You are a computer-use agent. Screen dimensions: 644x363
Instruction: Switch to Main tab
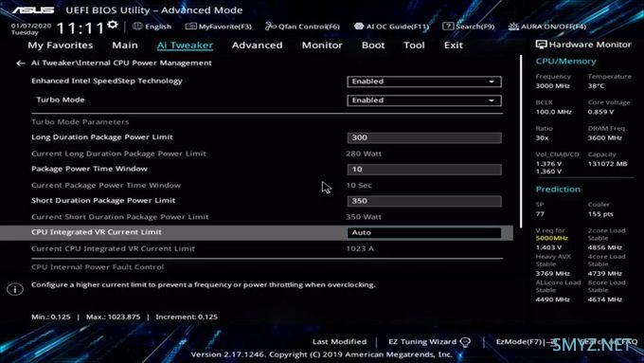(x=125, y=45)
